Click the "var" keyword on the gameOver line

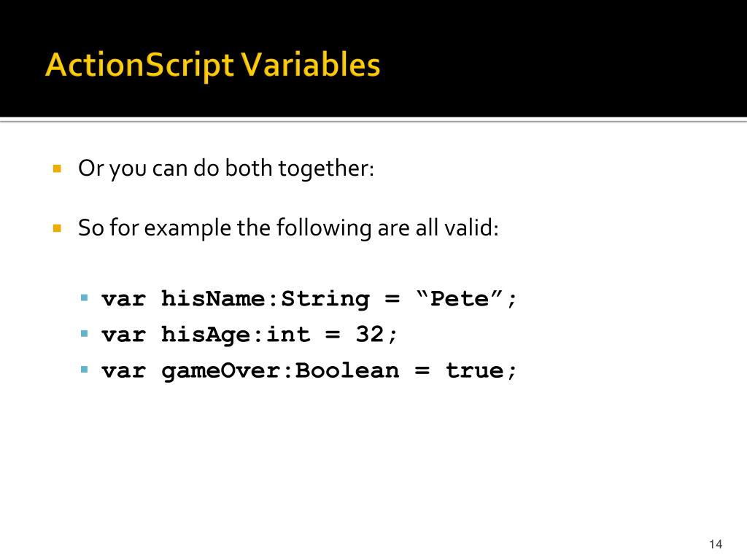pos(123,370)
